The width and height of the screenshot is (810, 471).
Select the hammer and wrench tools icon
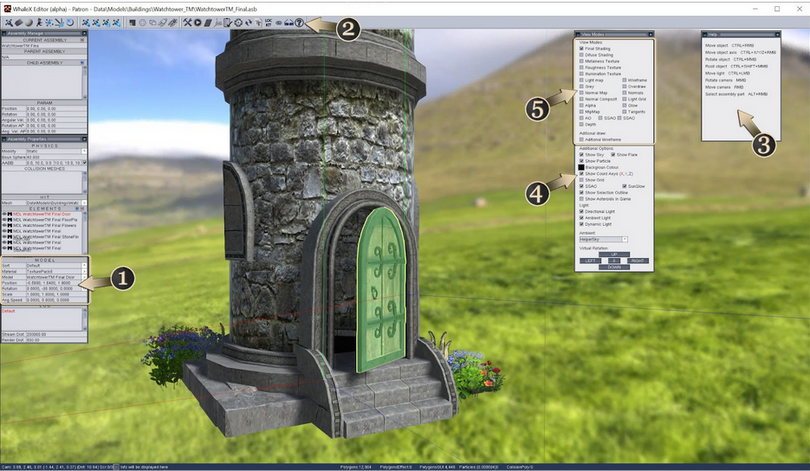point(187,23)
